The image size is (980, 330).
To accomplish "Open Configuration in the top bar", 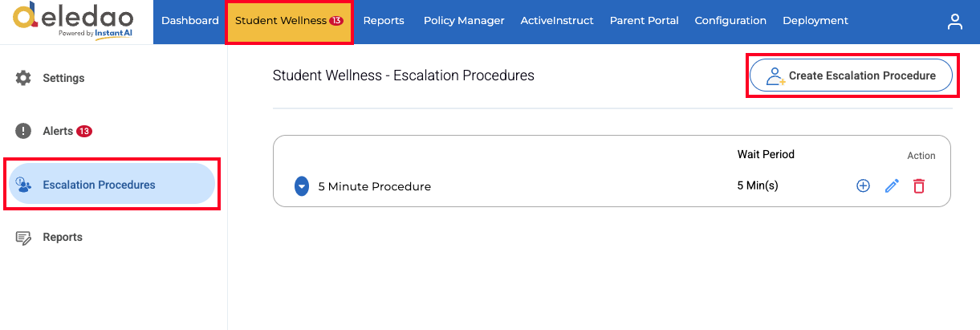I will point(730,21).
